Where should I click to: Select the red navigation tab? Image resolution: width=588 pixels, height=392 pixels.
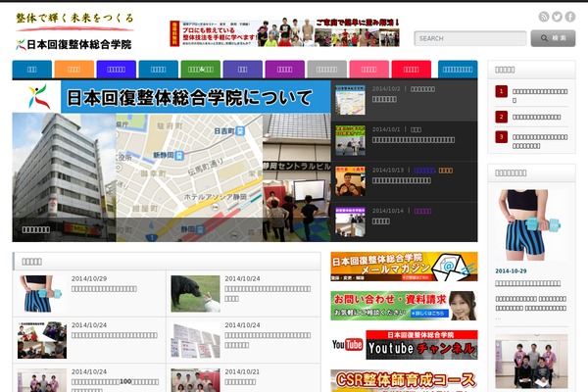click(x=412, y=70)
